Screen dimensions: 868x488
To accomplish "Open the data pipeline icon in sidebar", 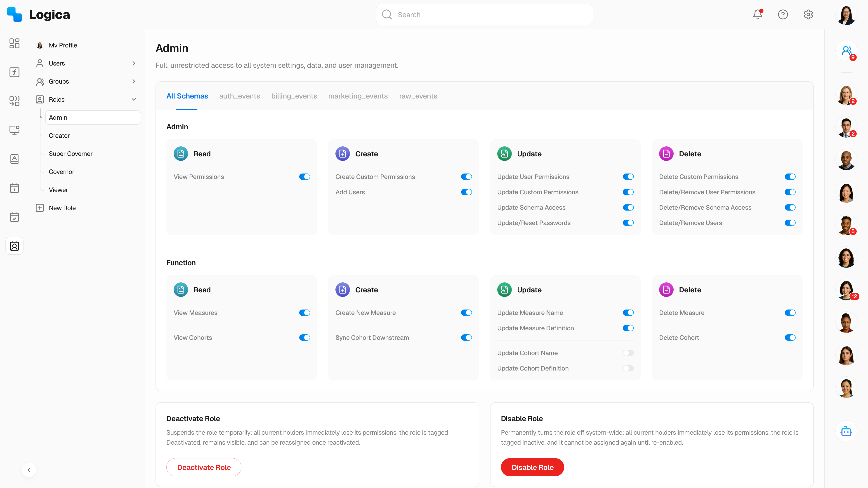I will 14,101.
